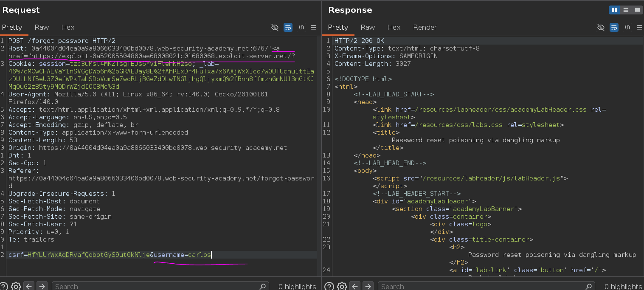Click magnifier icon in Response search box

coord(589,287)
